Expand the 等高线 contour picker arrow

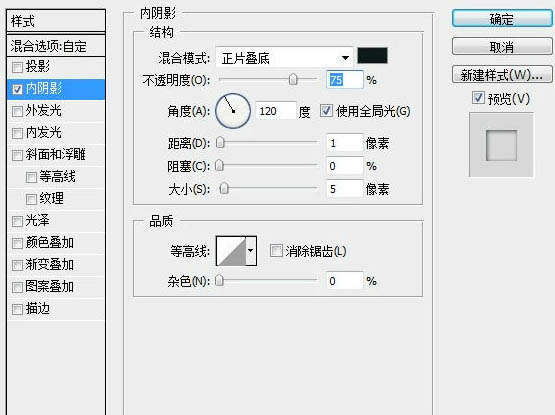point(251,251)
